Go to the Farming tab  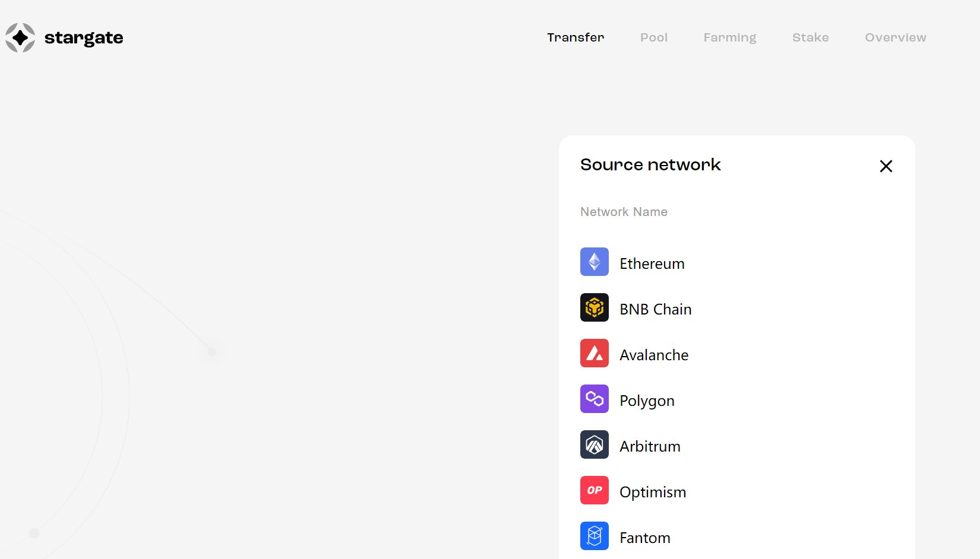pos(730,37)
